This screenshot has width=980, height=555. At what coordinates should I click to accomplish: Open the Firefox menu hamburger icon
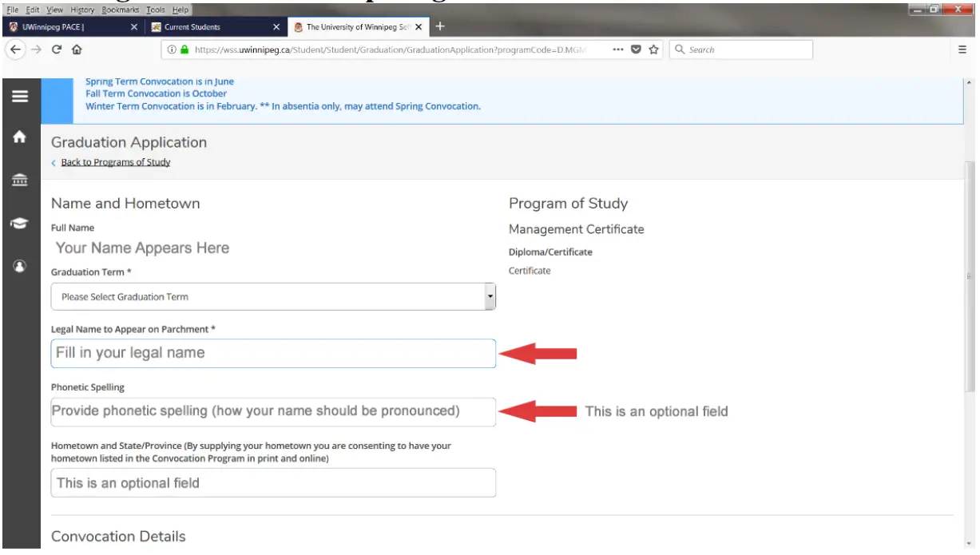click(x=962, y=48)
